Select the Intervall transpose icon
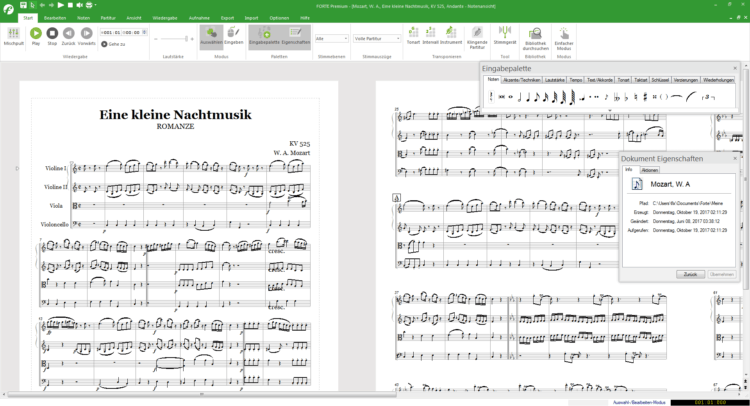750x406 pixels. [x=430, y=35]
